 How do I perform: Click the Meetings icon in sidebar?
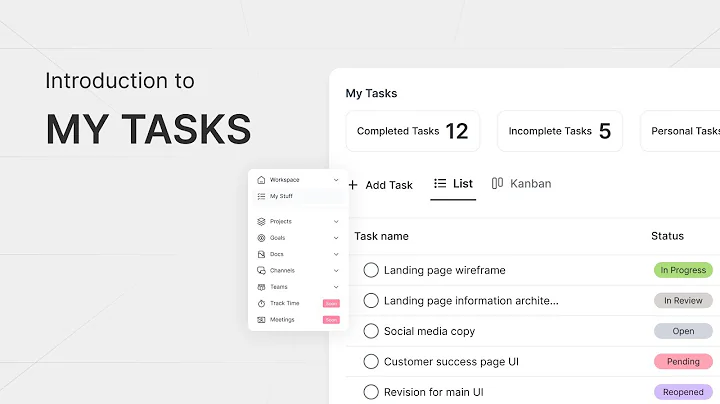pyautogui.click(x=261, y=320)
